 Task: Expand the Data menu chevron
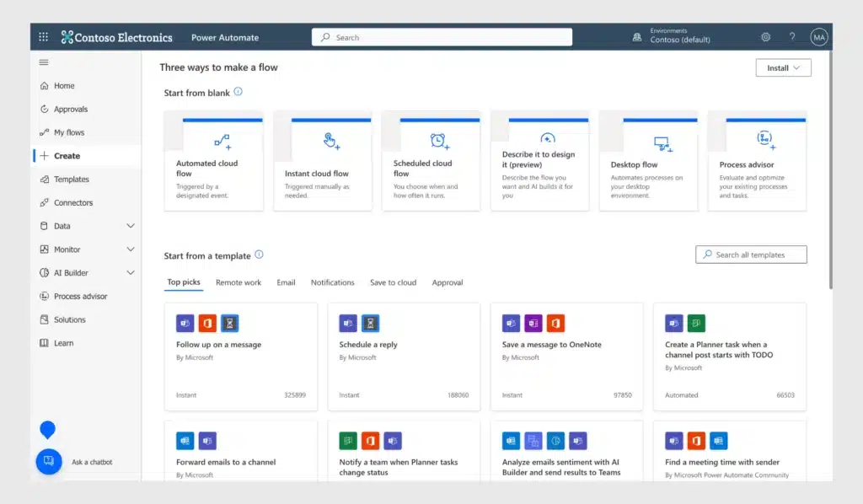[131, 226]
